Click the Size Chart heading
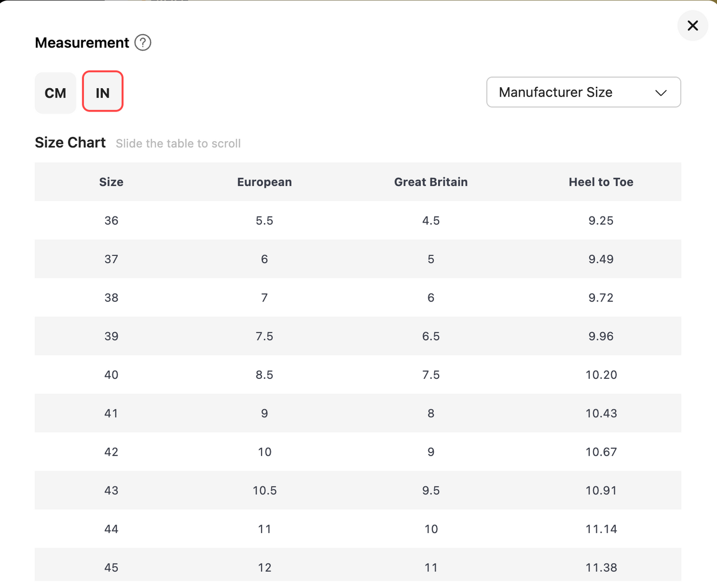The width and height of the screenshot is (717, 588). tap(70, 143)
